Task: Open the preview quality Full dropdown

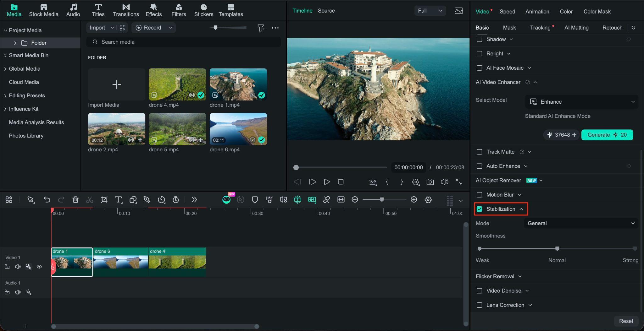Action: point(430,11)
